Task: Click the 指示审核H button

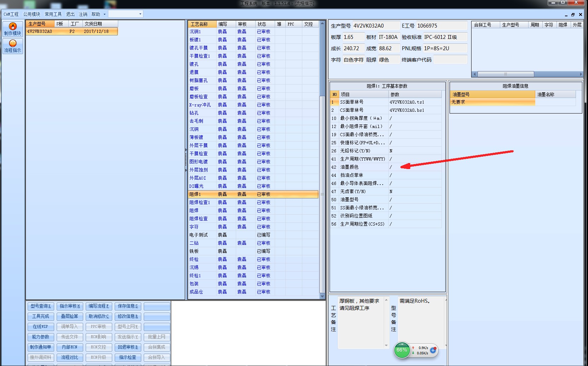Action: pos(70,306)
